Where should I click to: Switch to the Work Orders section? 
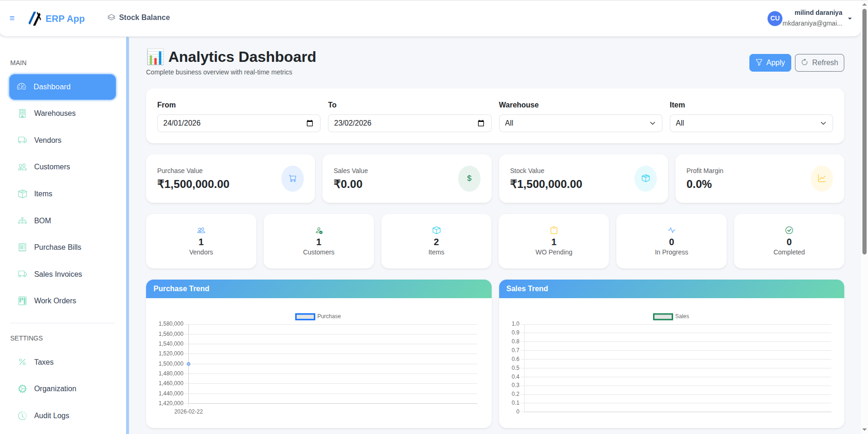54,300
